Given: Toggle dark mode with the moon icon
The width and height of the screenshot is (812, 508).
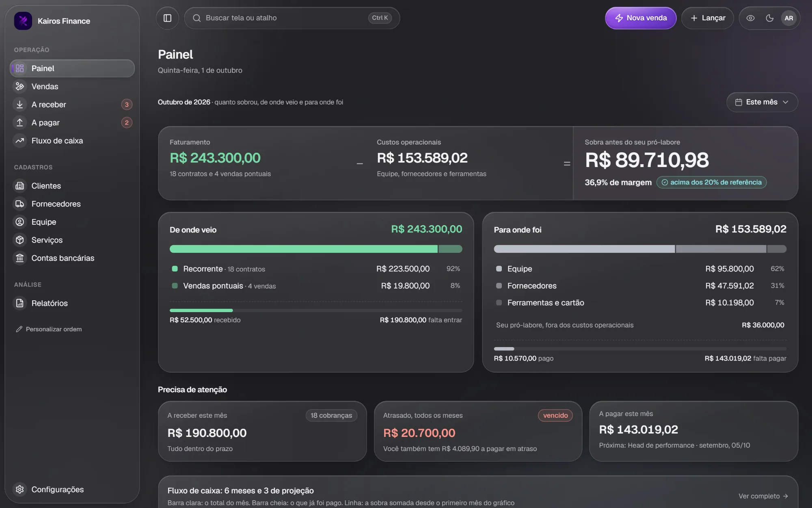Looking at the screenshot, I should 769,18.
